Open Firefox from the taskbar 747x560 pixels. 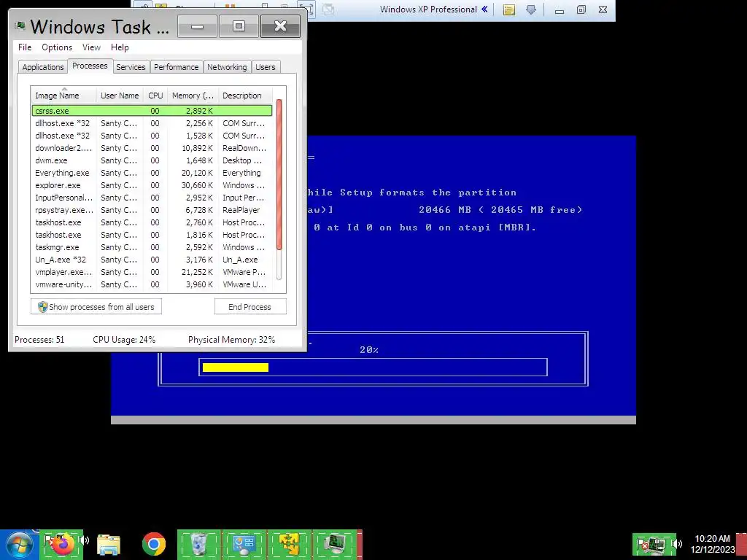pos(61,544)
